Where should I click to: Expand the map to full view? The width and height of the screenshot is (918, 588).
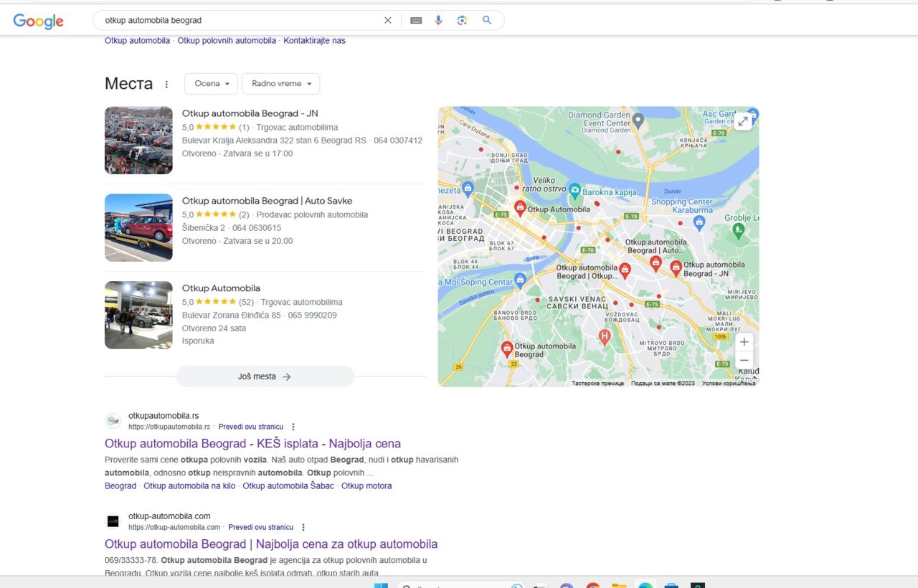(744, 121)
